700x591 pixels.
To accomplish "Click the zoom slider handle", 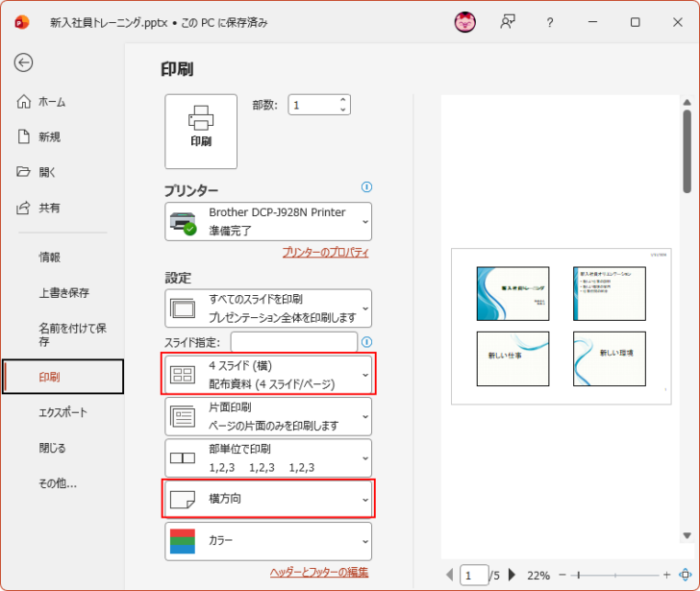I will click(579, 575).
